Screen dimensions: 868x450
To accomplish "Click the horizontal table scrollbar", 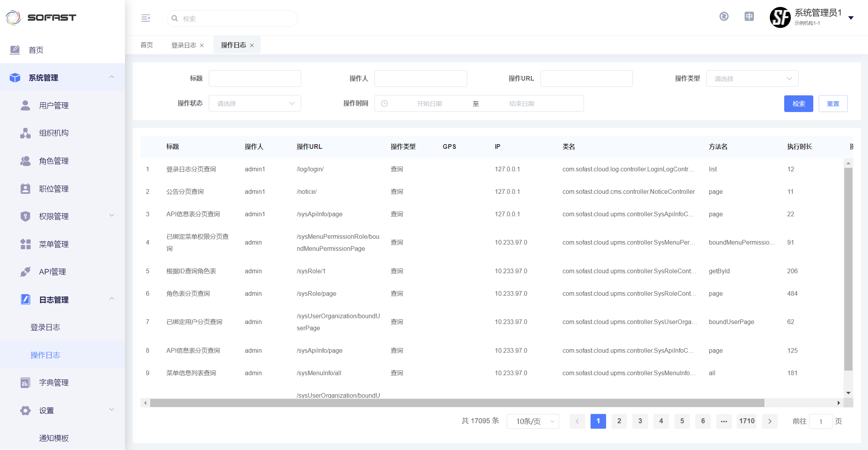I will [x=457, y=403].
